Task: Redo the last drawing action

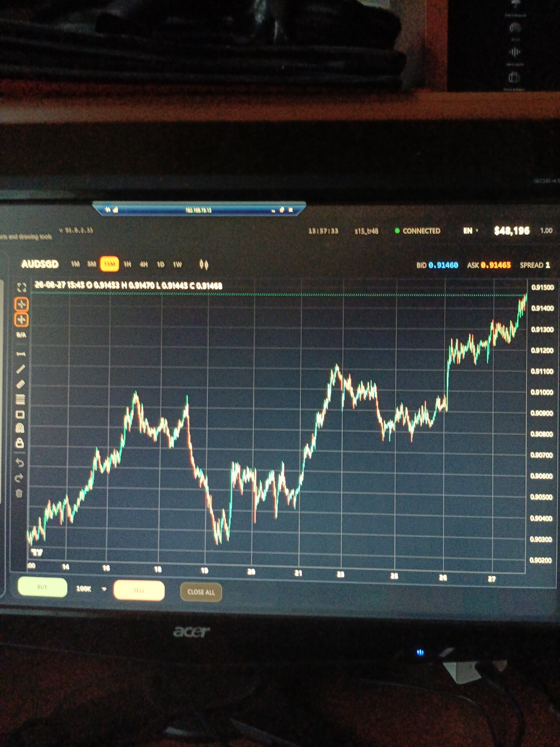Action: (19, 478)
